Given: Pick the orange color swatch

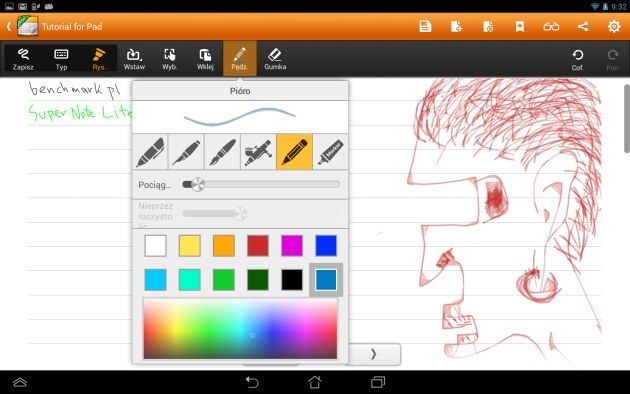Looking at the screenshot, I should (224, 245).
